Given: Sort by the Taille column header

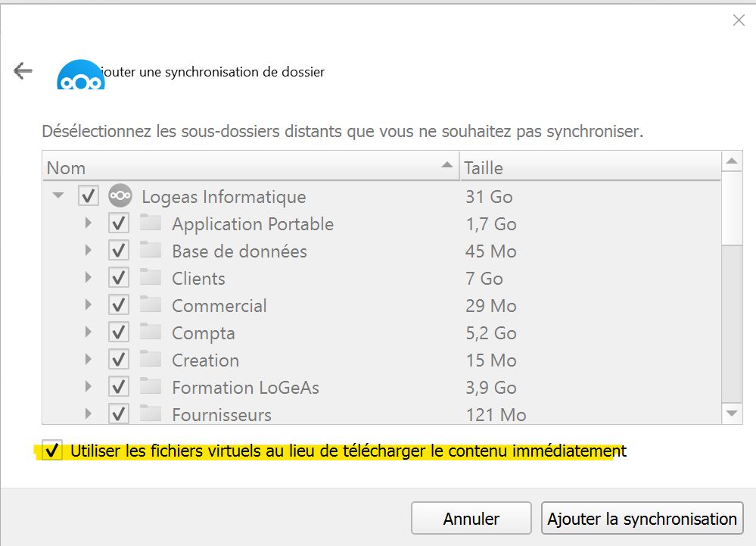Looking at the screenshot, I should (589, 167).
